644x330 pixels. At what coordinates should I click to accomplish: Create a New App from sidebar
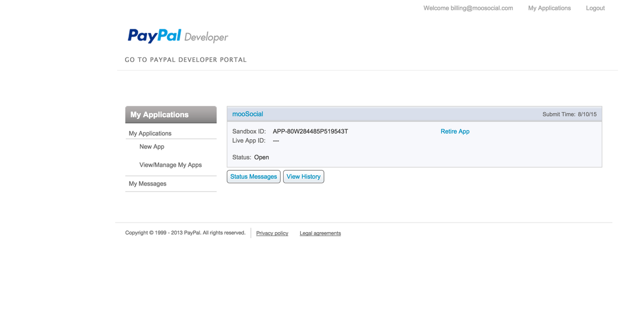click(152, 147)
